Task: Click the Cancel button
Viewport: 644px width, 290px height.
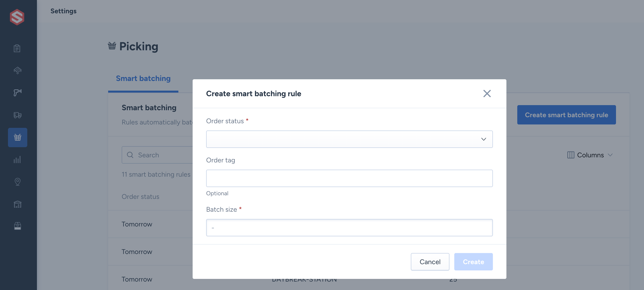Action: (x=430, y=262)
